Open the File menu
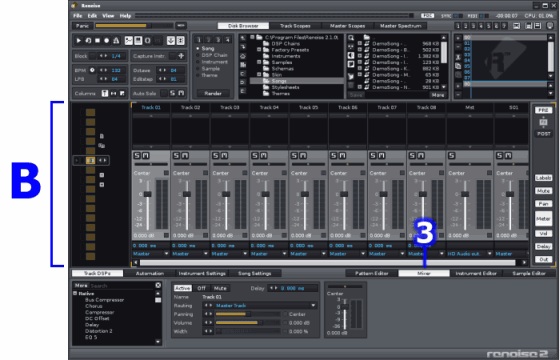The width and height of the screenshot is (560, 360). [x=78, y=16]
